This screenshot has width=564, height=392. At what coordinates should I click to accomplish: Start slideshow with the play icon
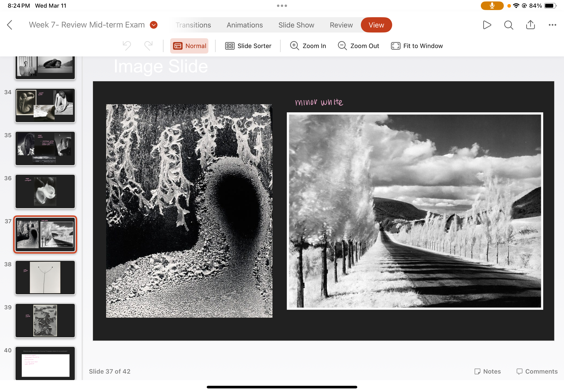click(x=487, y=25)
